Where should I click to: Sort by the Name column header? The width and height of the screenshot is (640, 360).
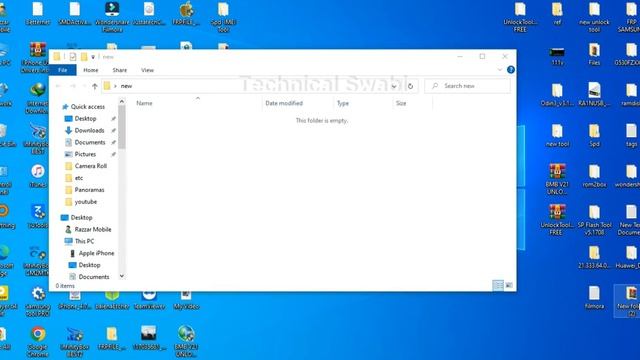pos(198,103)
